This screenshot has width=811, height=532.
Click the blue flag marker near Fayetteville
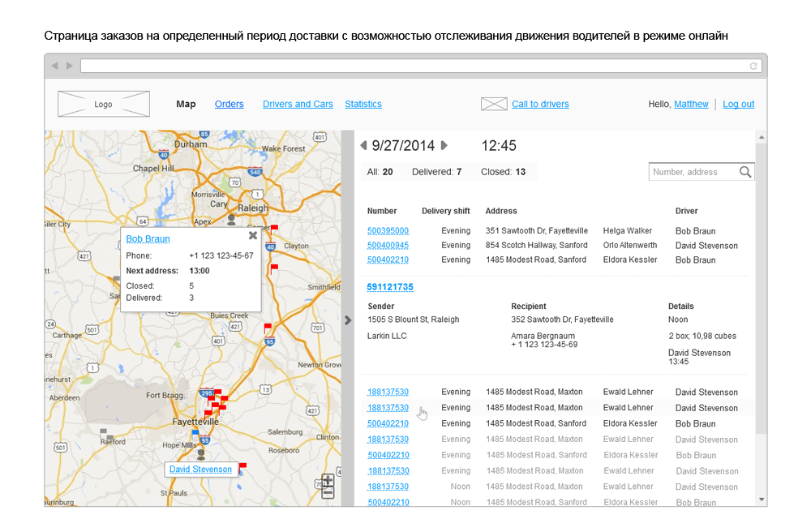[195, 433]
